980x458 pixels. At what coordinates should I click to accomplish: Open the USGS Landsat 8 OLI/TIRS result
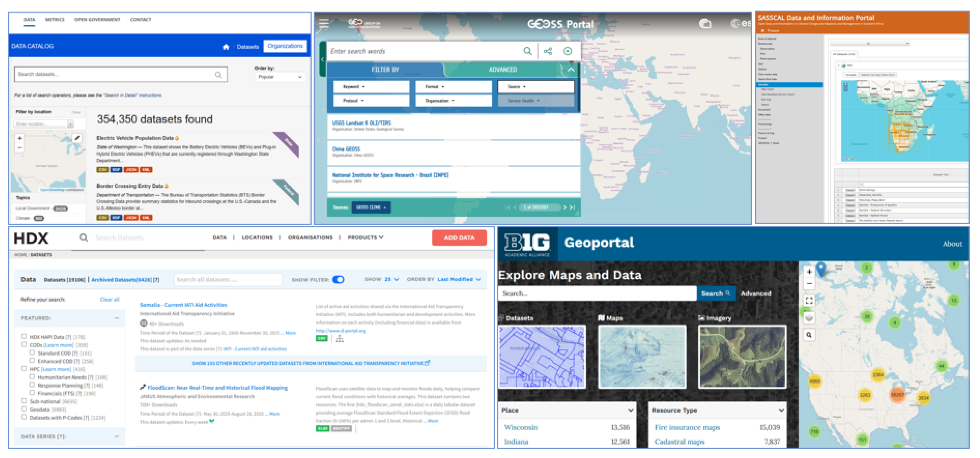(361, 123)
